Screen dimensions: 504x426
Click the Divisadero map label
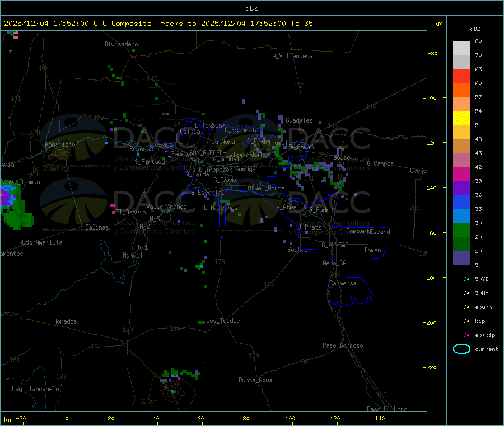point(121,44)
